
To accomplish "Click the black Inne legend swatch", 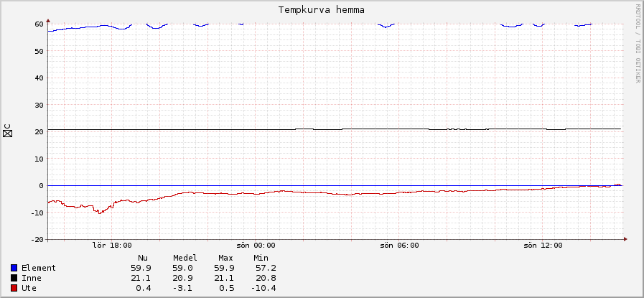I will tap(14, 278).
